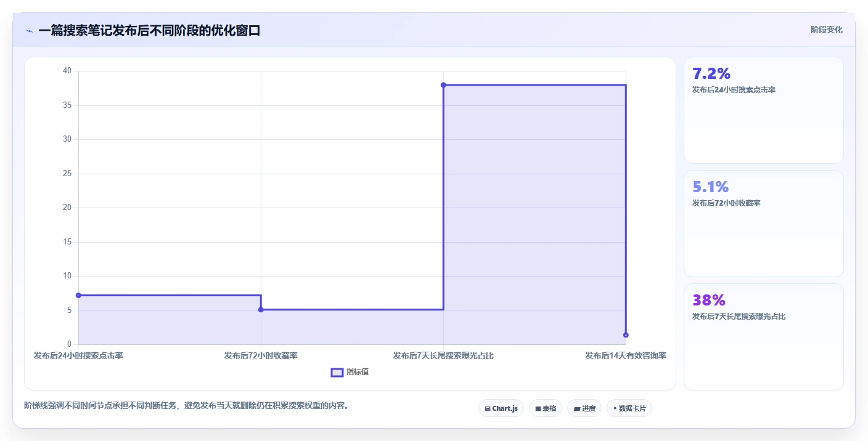Select the 数据卡片 chip
Image resolution: width=868 pixels, height=441 pixels.
pyautogui.click(x=629, y=408)
